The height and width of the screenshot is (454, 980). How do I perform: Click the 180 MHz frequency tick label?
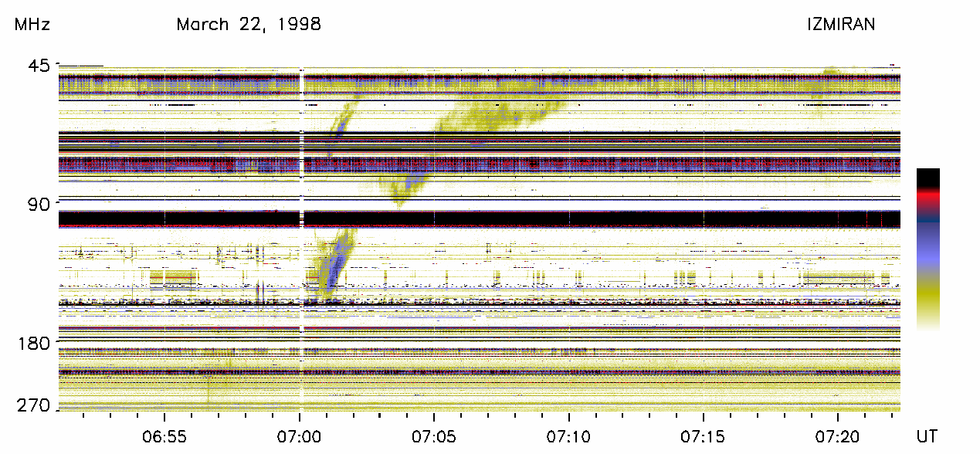(35, 342)
